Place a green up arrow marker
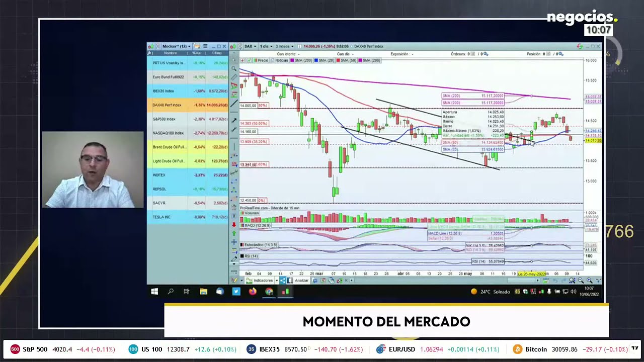The width and height of the screenshot is (644, 362). click(234, 233)
